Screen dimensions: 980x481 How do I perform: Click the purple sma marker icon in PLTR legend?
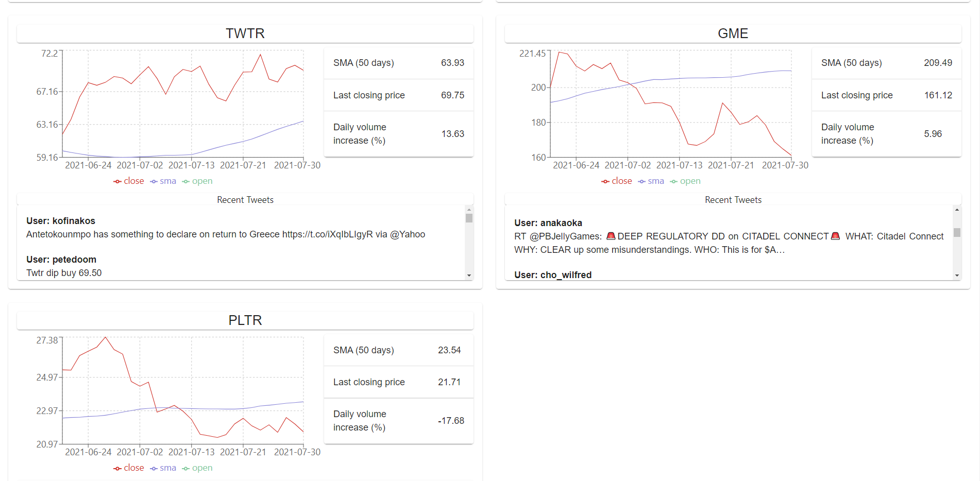pyautogui.click(x=153, y=468)
